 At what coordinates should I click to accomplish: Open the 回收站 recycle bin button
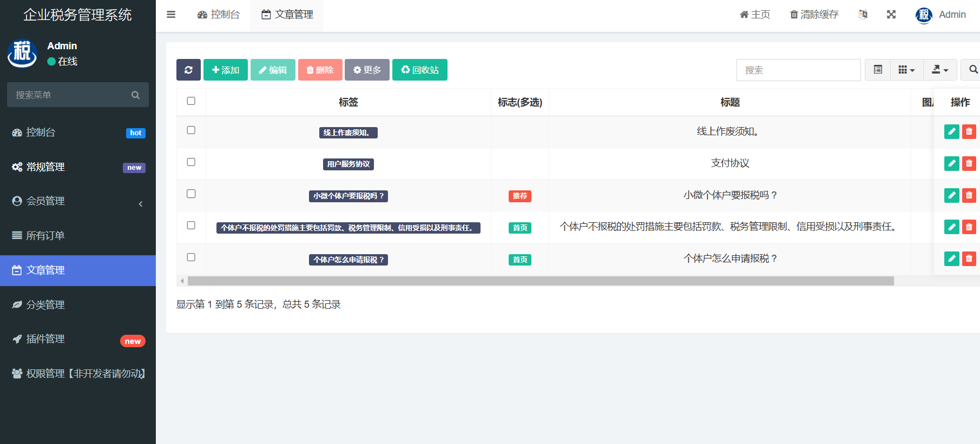(420, 70)
